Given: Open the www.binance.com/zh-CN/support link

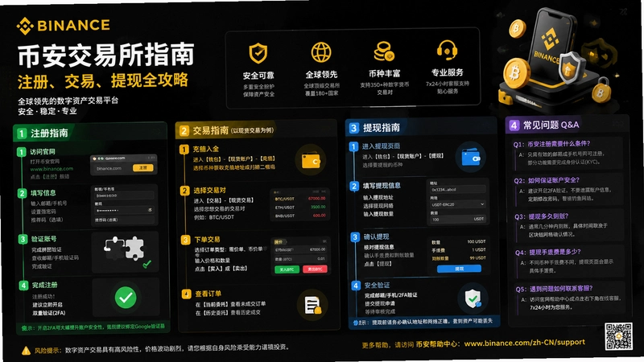Looking at the screenshot, I should [x=525, y=343].
